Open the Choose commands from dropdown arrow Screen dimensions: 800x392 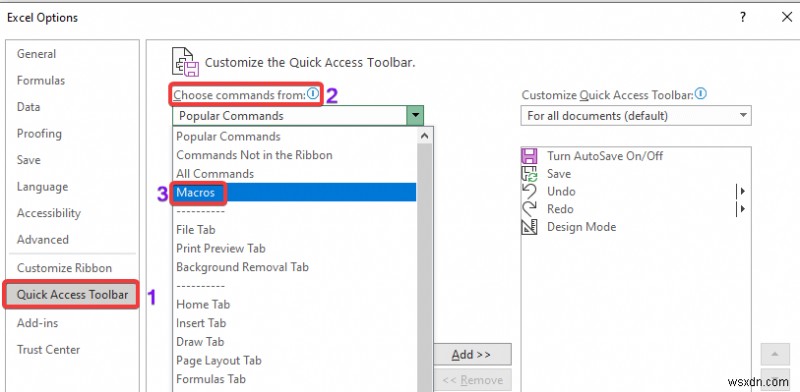pyautogui.click(x=415, y=116)
